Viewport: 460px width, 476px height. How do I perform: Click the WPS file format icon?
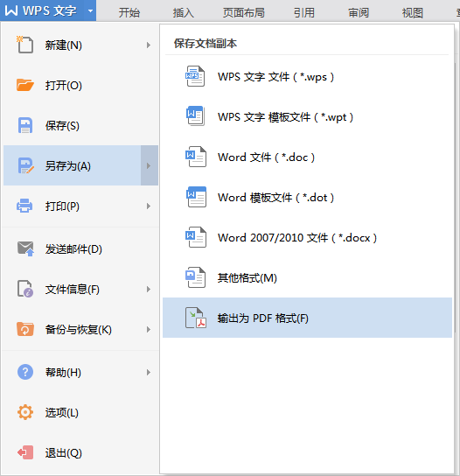(x=195, y=76)
